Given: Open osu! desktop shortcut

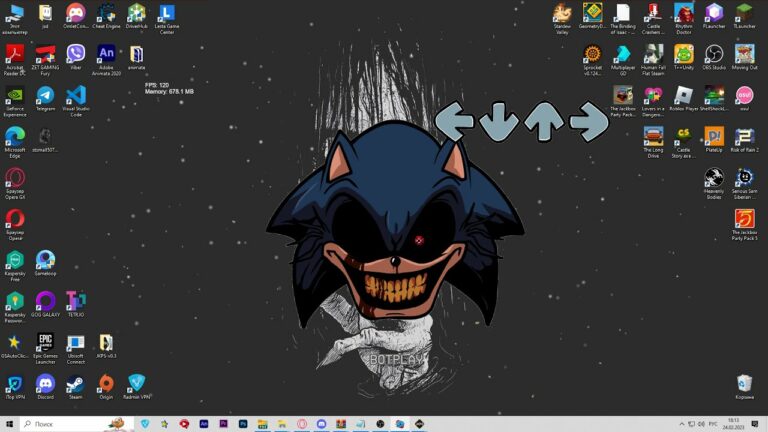Looking at the screenshot, I should point(744,99).
